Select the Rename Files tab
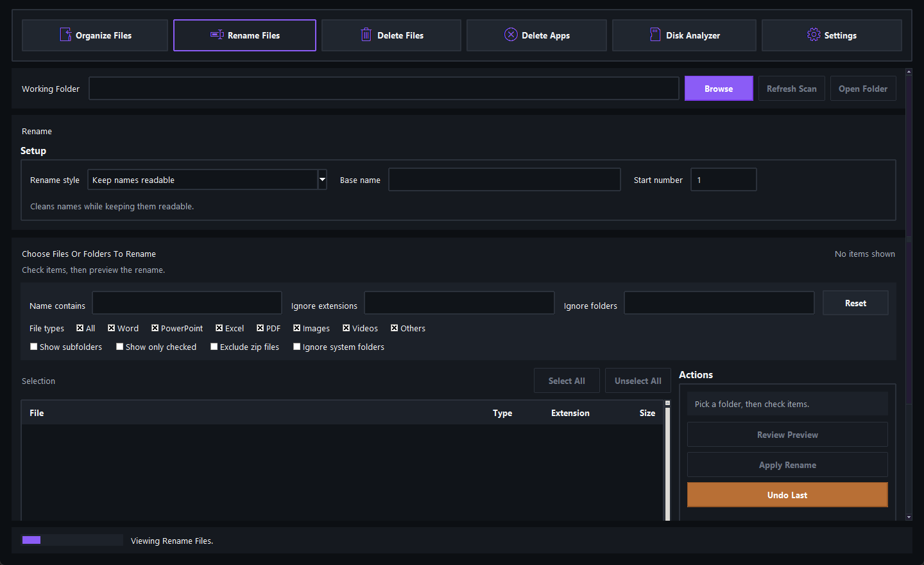 [x=244, y=35]
